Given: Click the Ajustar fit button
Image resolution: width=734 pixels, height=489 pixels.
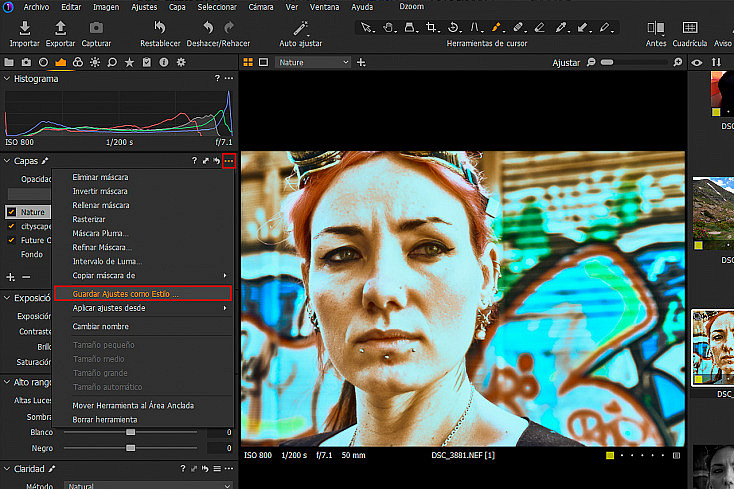Looking at the screenshot, I should point(565,63).
